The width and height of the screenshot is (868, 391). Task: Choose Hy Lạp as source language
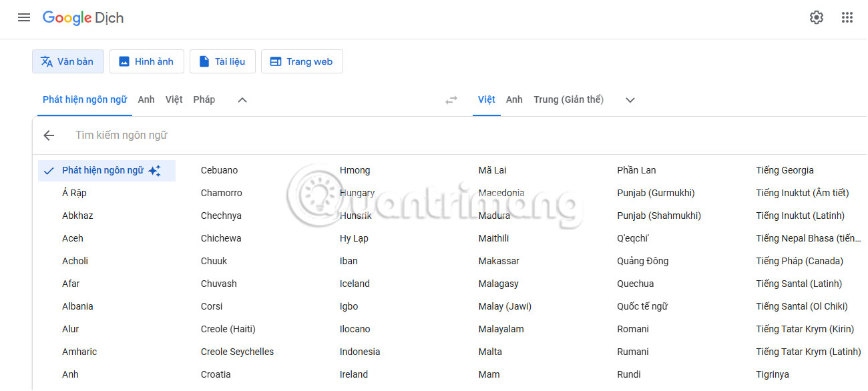tap(354, 238)
